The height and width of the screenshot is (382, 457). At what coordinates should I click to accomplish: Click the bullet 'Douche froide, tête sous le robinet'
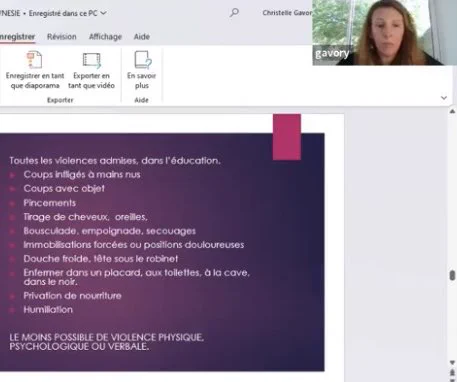click(101, 259)
